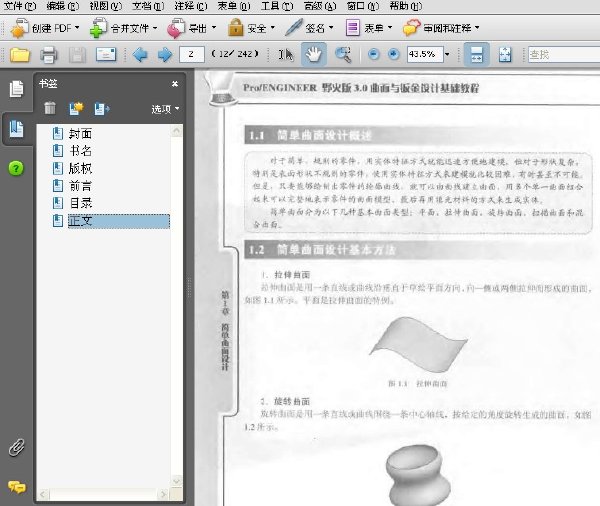
Task: Close the 书签 bookmarks panel
Action: (175, 83)
